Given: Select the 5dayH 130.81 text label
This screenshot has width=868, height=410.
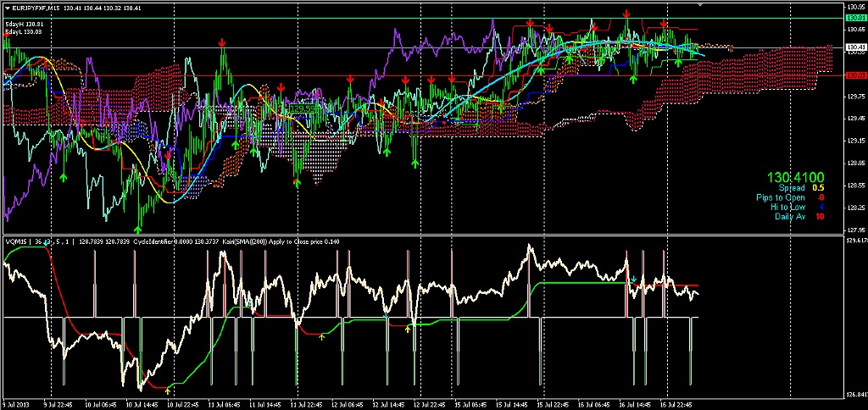Looking at the screenshot, I should pyautogui.click(x=24, y=24).
